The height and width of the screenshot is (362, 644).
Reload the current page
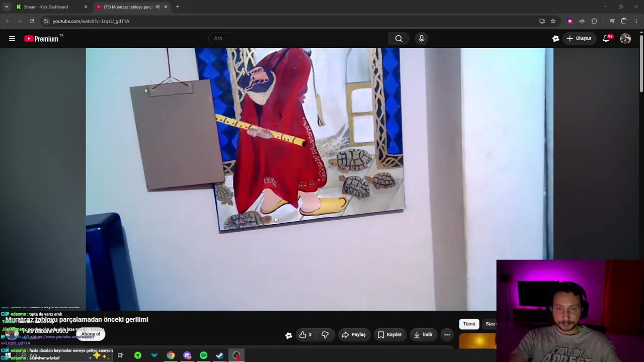pyautogui.click(x=32, y=21)
